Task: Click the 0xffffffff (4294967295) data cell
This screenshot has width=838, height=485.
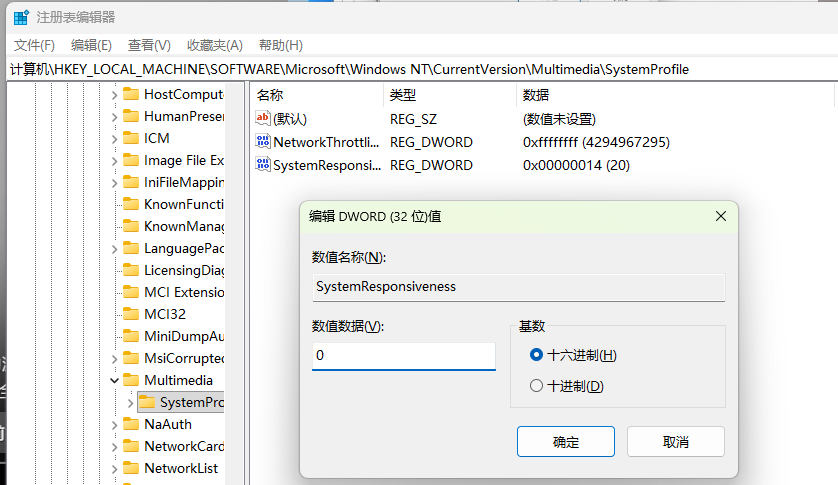Action: [x=596, y=142]
